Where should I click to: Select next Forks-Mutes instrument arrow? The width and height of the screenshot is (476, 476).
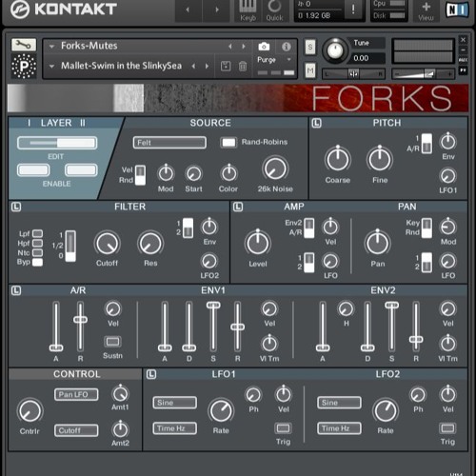point(244,47)
